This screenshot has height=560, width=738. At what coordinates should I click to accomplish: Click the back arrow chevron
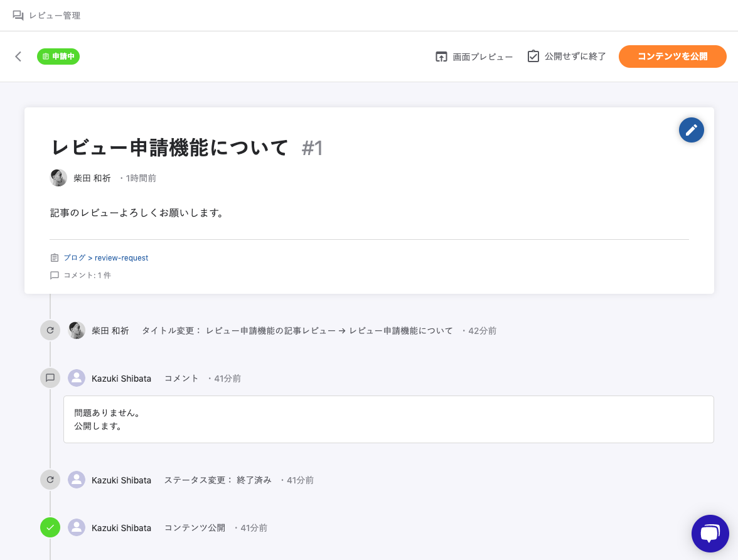(x=18, y=57)
